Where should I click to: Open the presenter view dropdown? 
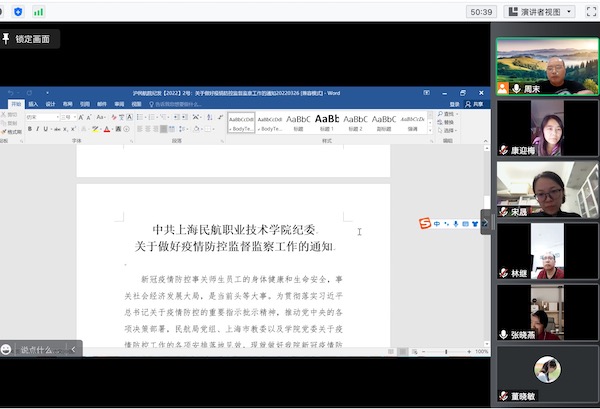tap(540, 12)
